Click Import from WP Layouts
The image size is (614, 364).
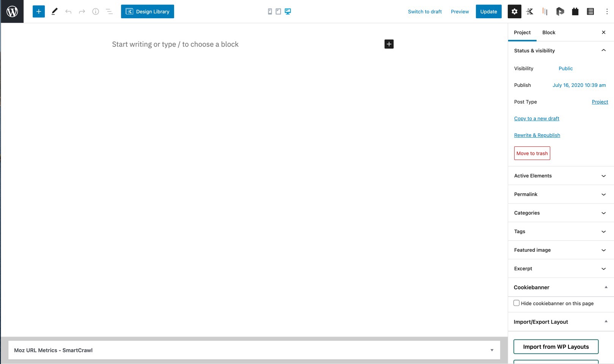point(556,347)
